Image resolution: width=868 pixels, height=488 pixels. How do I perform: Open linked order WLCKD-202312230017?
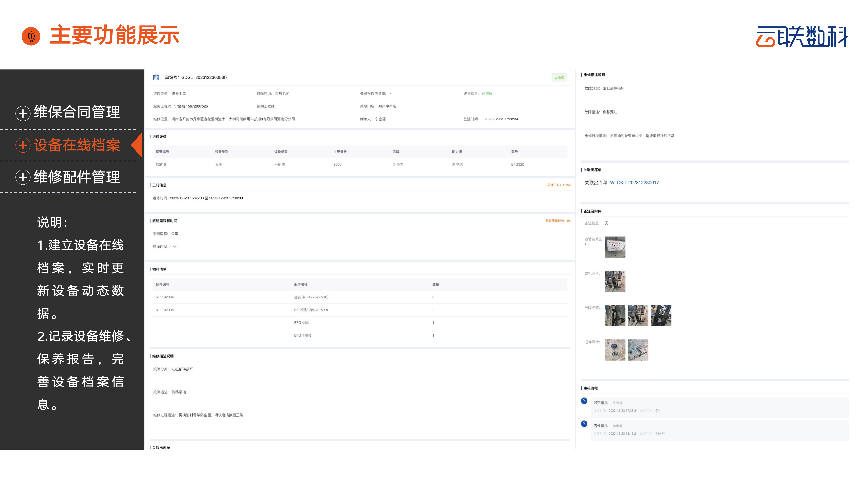634,182
